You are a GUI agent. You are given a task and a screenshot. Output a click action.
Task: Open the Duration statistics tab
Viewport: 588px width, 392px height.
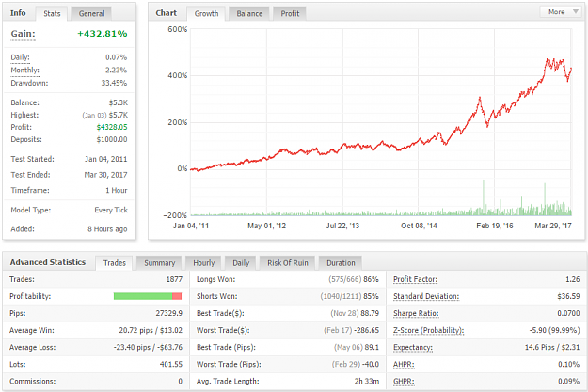tap(341, 263)
